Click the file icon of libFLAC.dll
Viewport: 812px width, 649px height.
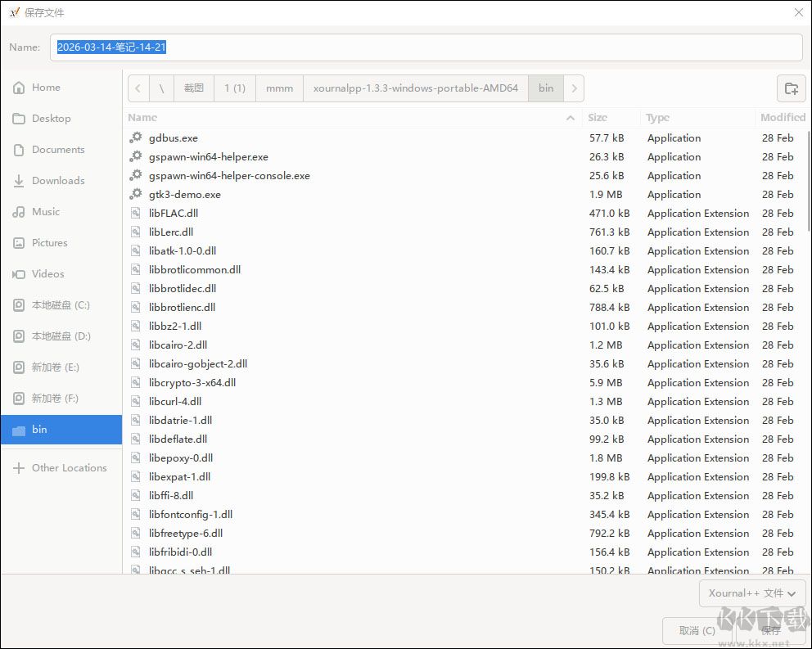click(136, 213)
